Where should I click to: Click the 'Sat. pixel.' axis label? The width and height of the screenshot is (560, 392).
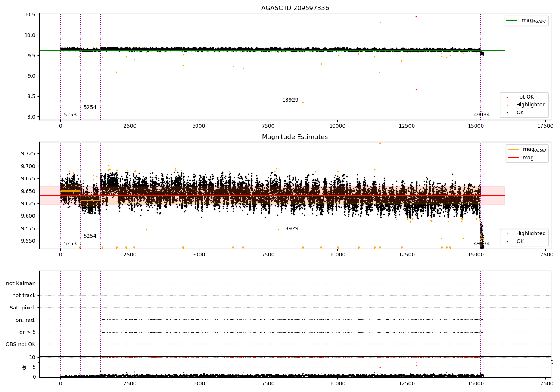click(x=23, y=308)
